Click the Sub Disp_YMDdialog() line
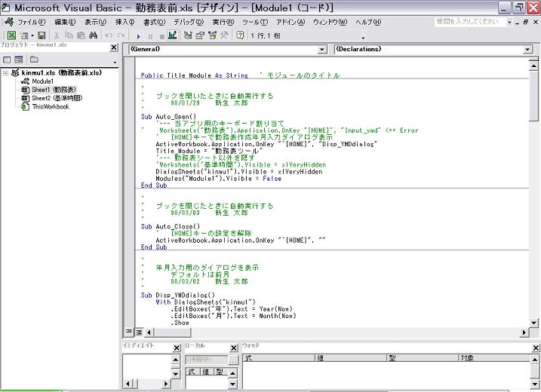Viewport: 541px width, 392px height. [x=177, y=295]
